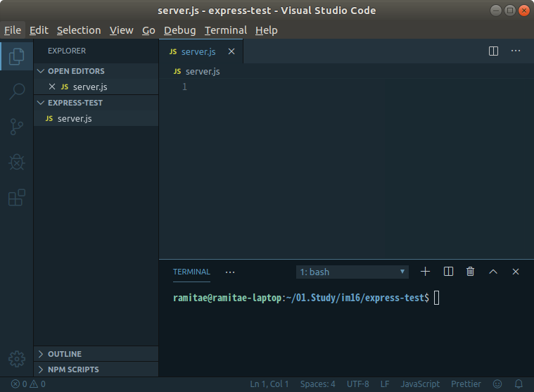
Task: Select server.js under EXPRESS-TEST folder
Action: pyautogui.click(x=96, y=118)
